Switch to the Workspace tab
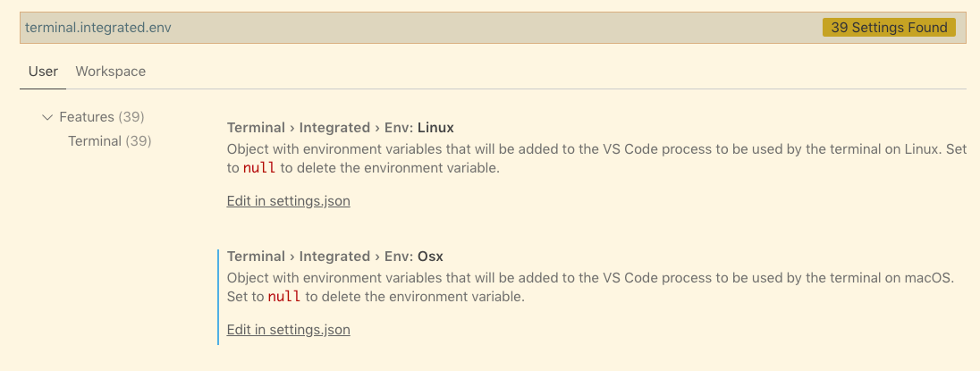This screenshot has height=371, width=980. [111, 72]
